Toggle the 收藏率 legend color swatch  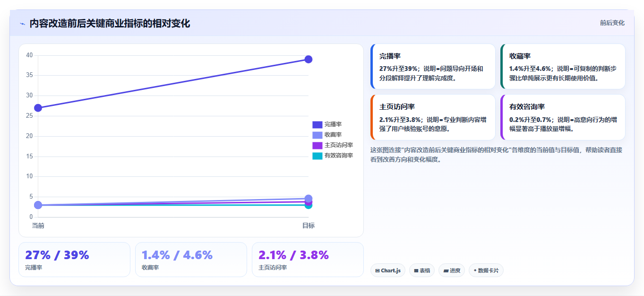317,135
